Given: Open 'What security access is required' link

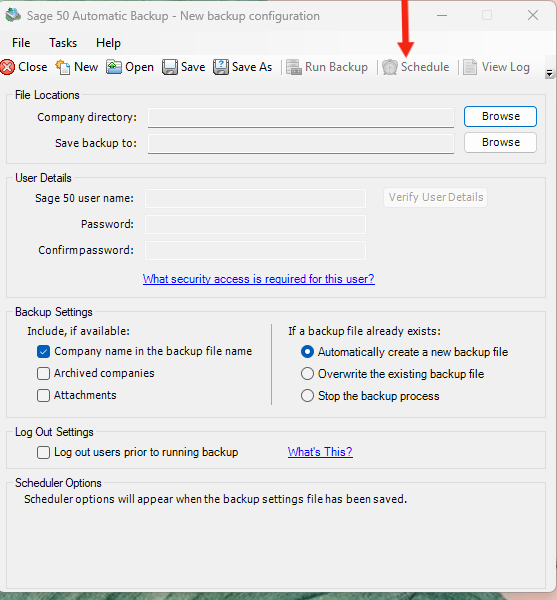Looking at the screenshot, I should (259, 279).
